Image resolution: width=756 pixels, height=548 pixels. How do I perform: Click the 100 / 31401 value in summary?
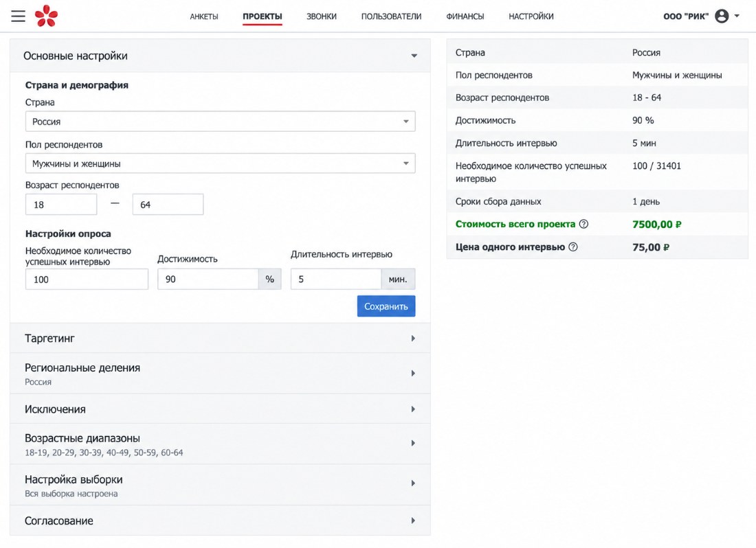[656, 166]
